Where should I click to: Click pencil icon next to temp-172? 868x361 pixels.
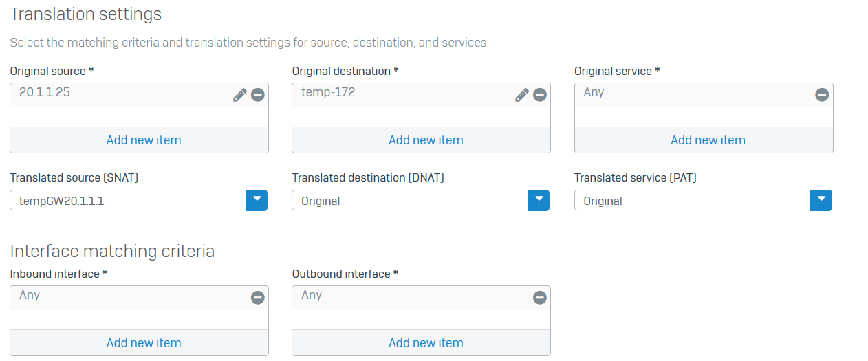click(522, 95)
